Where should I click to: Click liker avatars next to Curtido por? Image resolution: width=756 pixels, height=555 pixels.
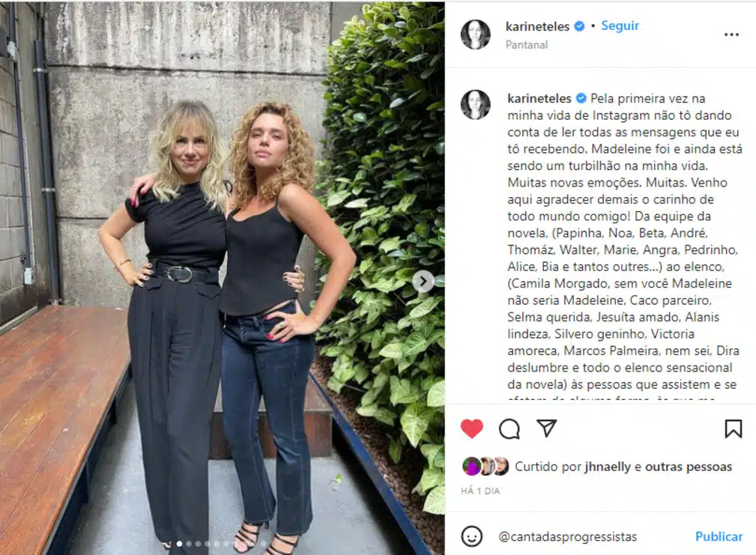486,467
